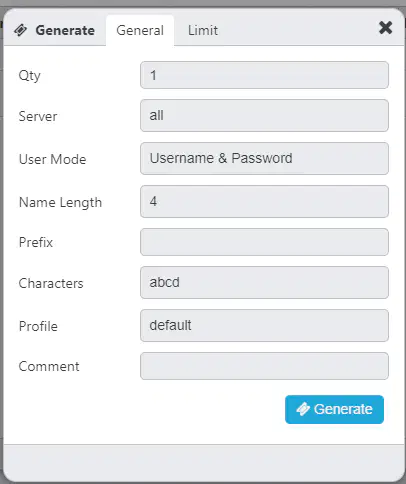
Task: Click the Qty label
Action: point(30,76)
